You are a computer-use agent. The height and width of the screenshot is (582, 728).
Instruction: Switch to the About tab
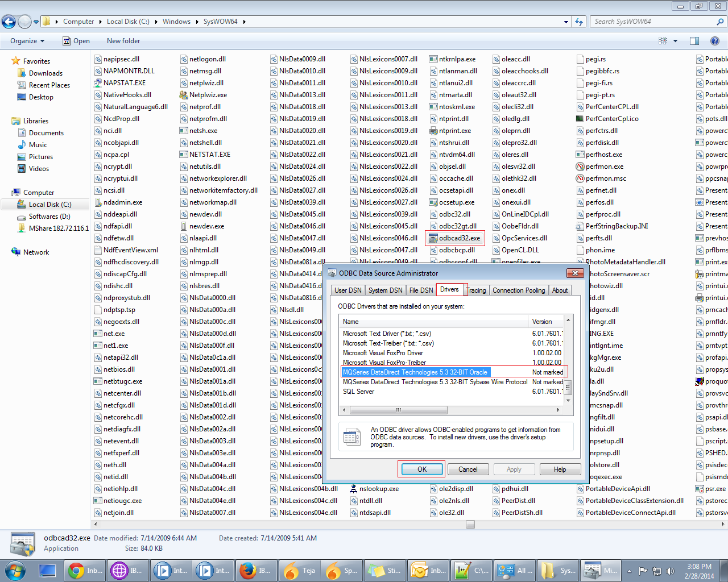[x=560, y=290]
